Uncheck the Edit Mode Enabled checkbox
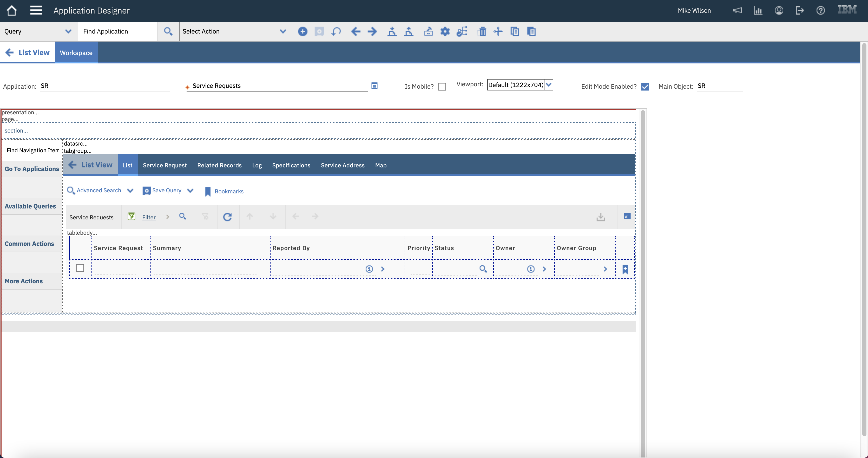Screen dimensions: 868x458 pos(645,87)
